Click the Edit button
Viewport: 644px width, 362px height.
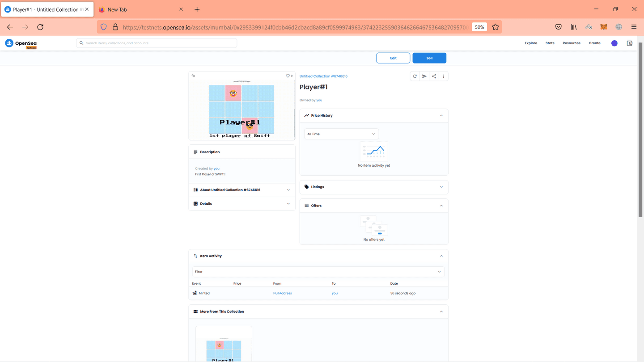coord(393,58)
